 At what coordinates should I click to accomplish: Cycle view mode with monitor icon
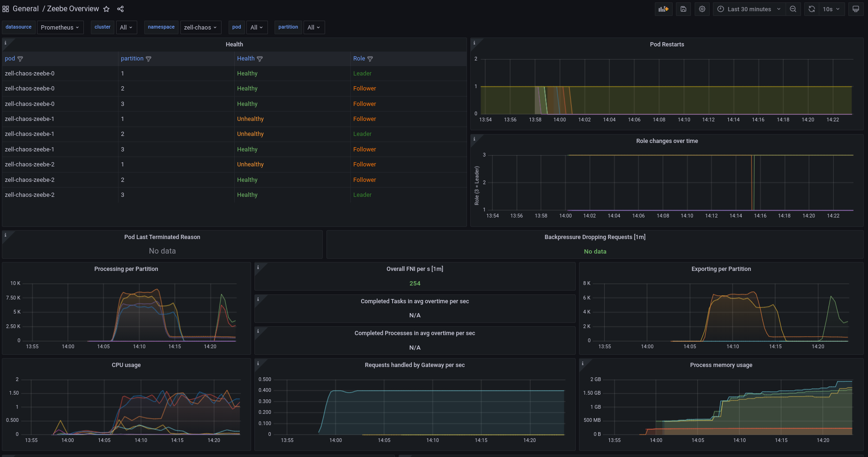pos(856,9)
